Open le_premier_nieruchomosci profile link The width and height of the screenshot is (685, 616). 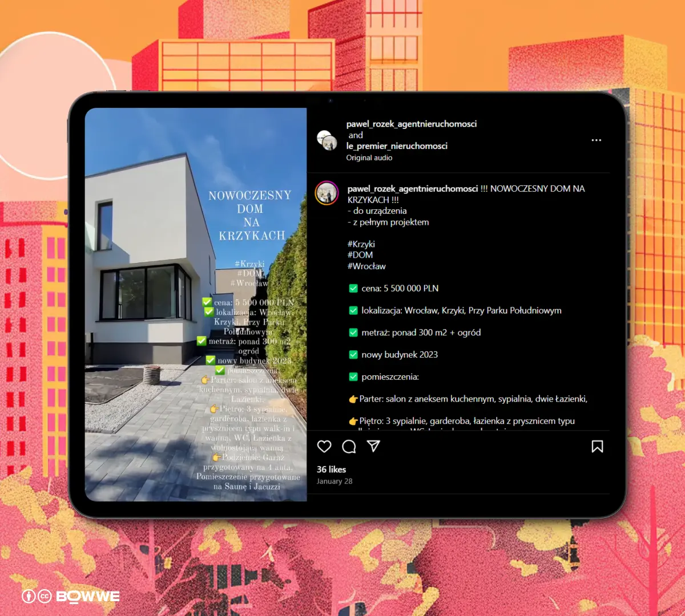(x=397, y=146)
